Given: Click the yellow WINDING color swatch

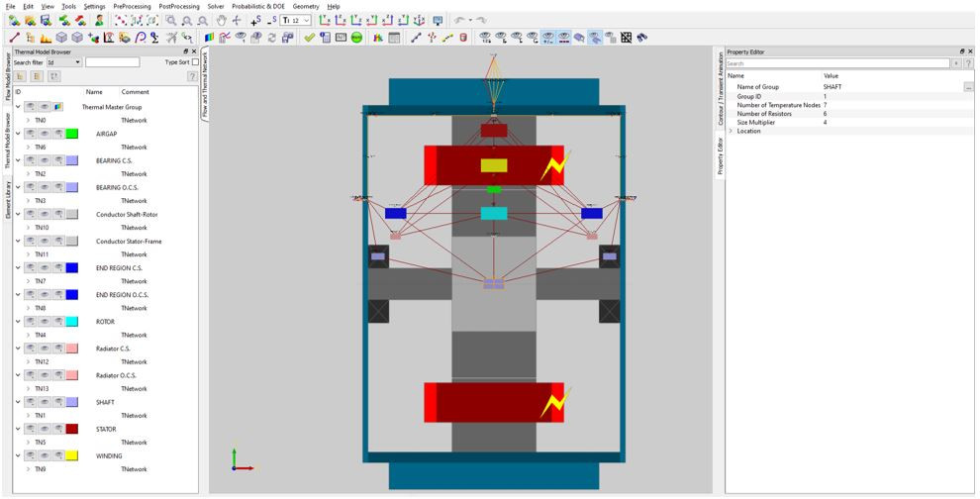Looking at the screenshot, I should 71,456.
